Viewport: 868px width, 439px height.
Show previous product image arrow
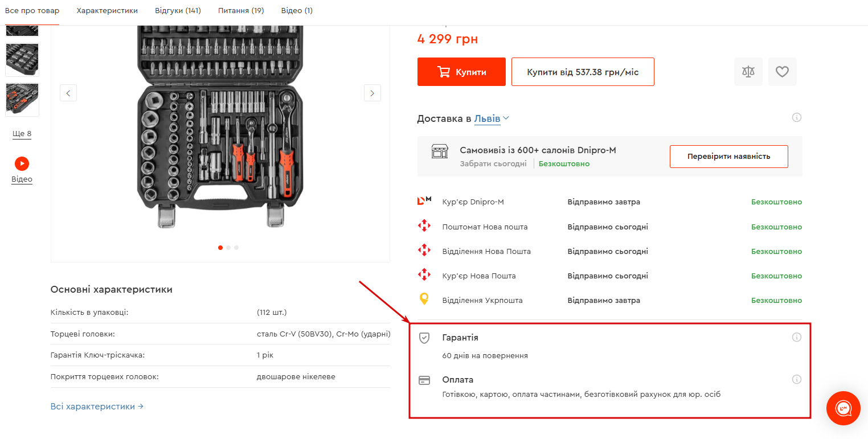68,93
